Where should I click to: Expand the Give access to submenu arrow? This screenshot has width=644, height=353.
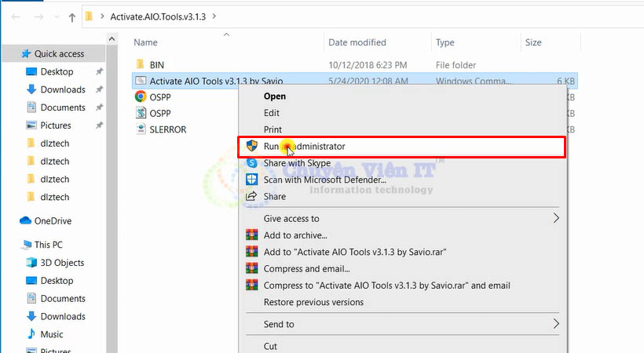[556, 219]
